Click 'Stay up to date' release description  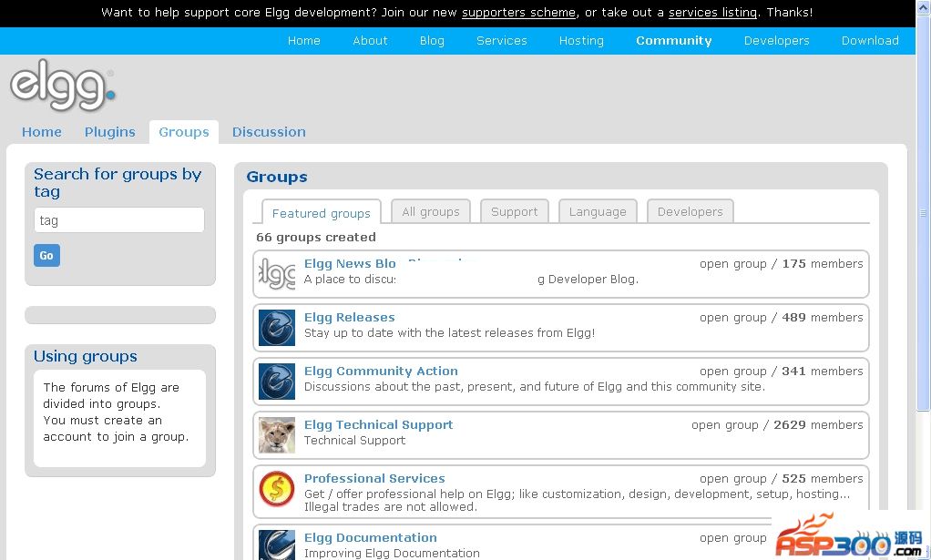[x=449, y=332]
